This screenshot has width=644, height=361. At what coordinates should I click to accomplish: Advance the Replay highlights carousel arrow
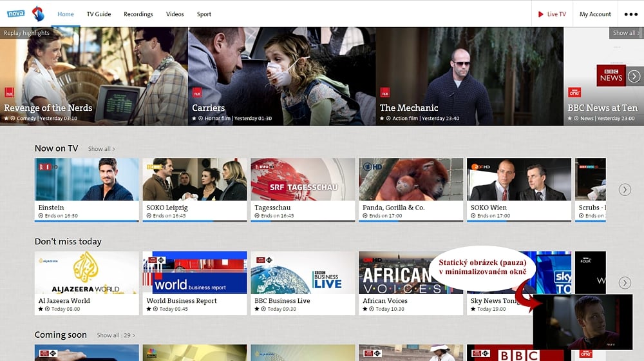point(634,77)
